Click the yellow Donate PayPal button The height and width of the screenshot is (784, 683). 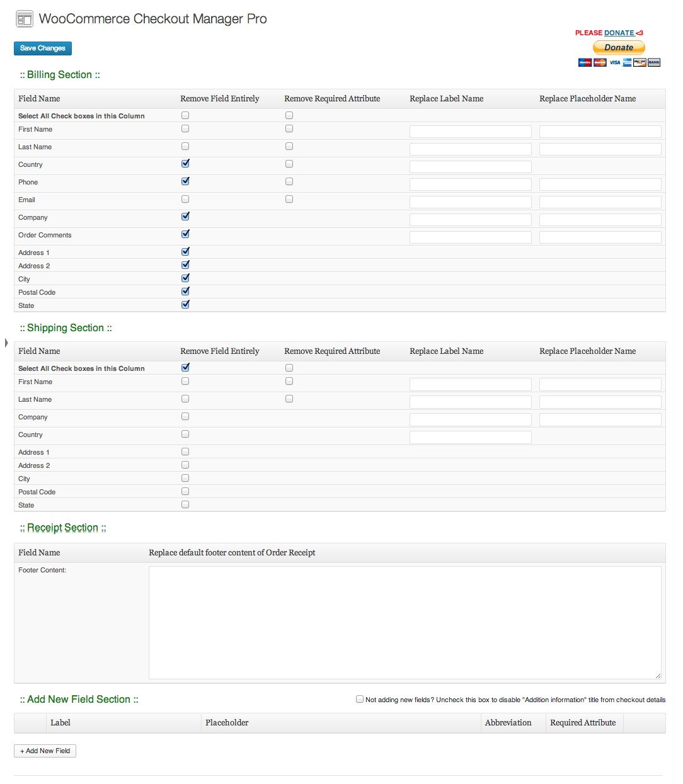pyautogui.click(x=619, y=47)
